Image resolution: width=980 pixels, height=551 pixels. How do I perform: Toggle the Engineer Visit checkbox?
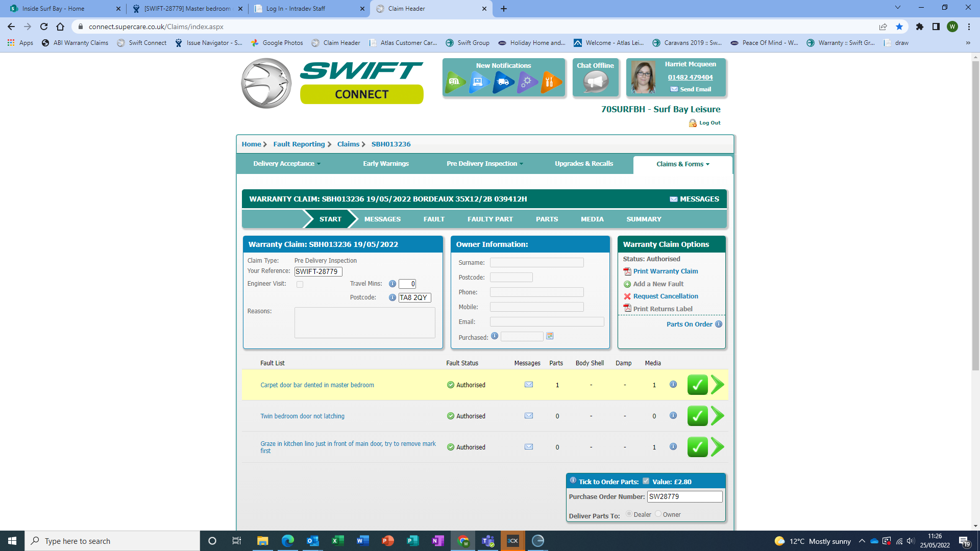click(300, 284)
